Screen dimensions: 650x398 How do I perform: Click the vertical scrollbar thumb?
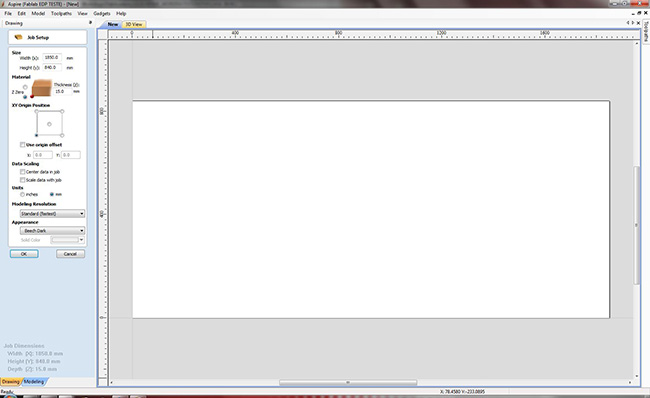[636, 225]
